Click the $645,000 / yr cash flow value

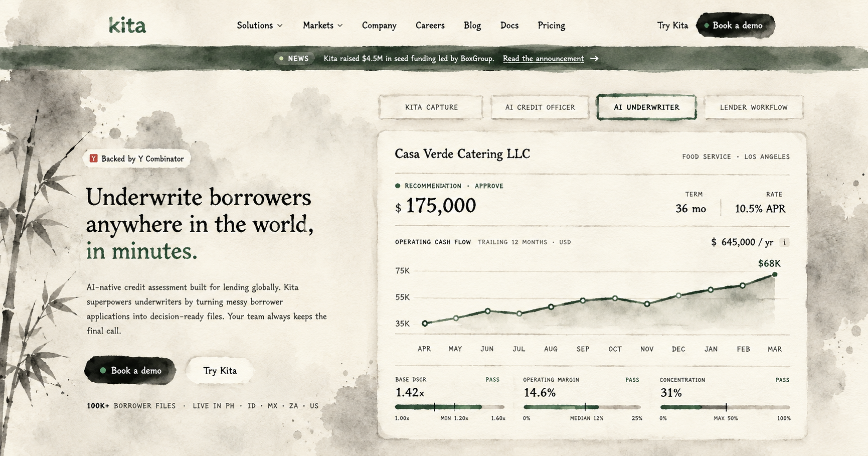pyautogui.click(x=742, y=242)
